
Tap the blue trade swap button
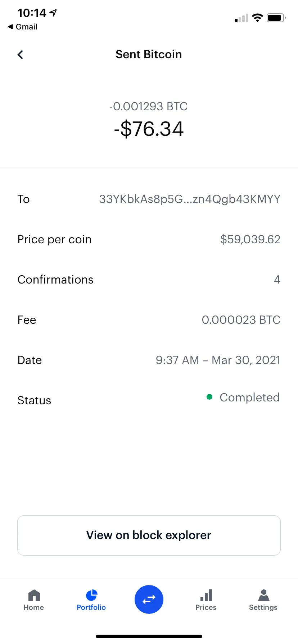coord(149,599)
